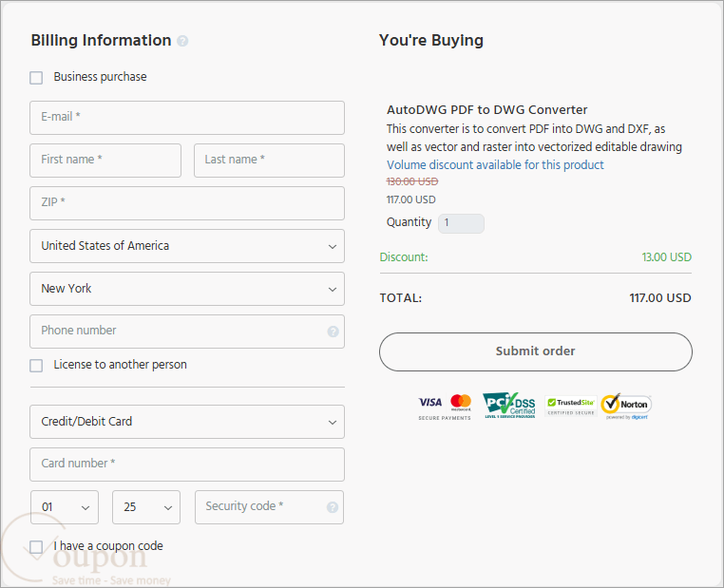Click the Quantity input box

[x=461, y=223]
